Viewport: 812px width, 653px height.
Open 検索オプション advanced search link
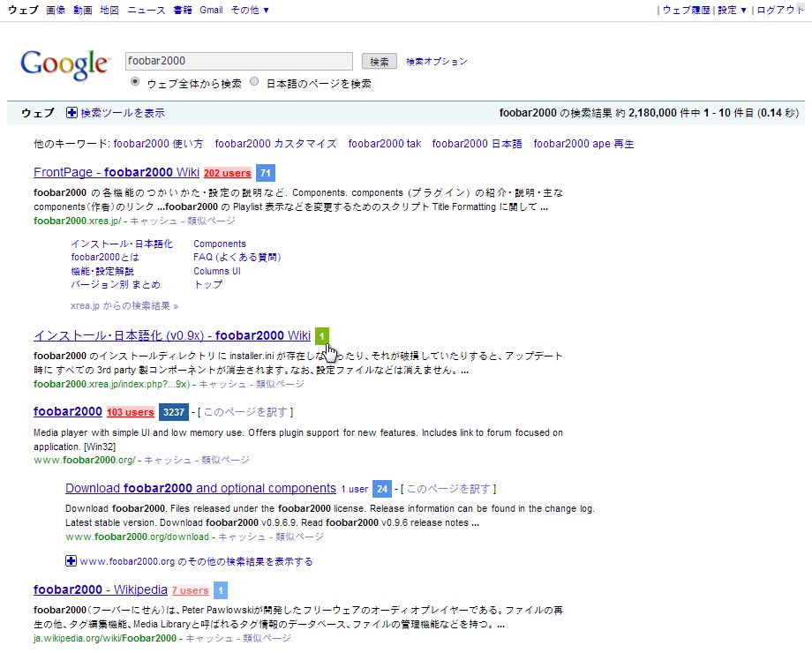[437, 62]
